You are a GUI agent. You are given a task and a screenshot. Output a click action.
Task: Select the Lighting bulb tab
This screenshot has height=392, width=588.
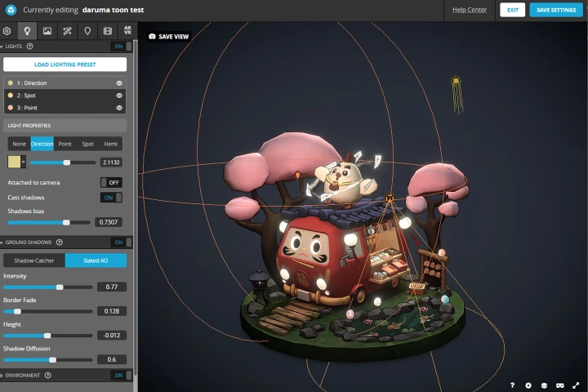pyautogui.click(x=27, y=31)
